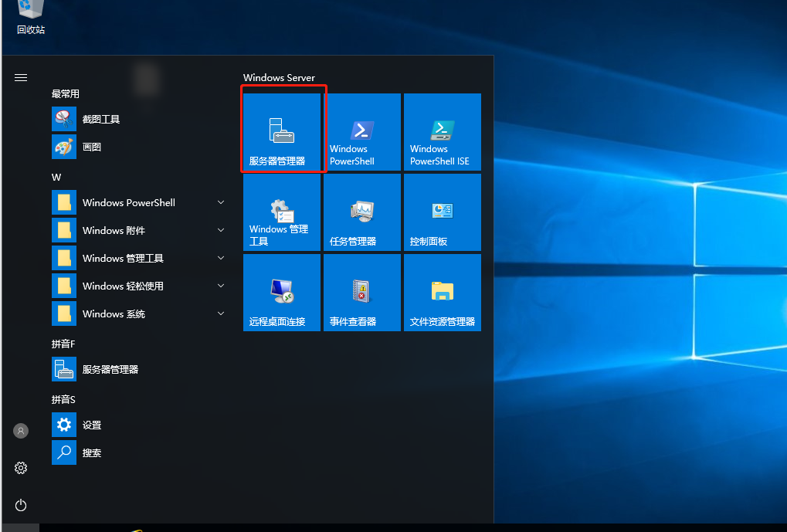Click the 画图 label

pos(92,147)
